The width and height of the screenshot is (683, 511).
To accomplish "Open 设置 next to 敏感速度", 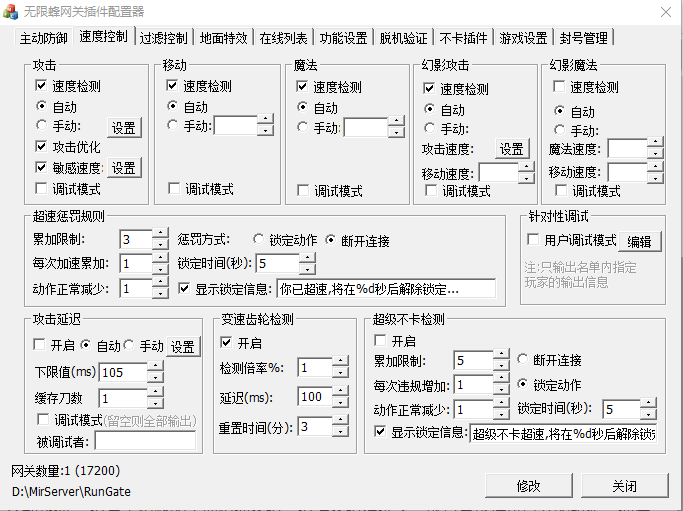I will (124, 168).
